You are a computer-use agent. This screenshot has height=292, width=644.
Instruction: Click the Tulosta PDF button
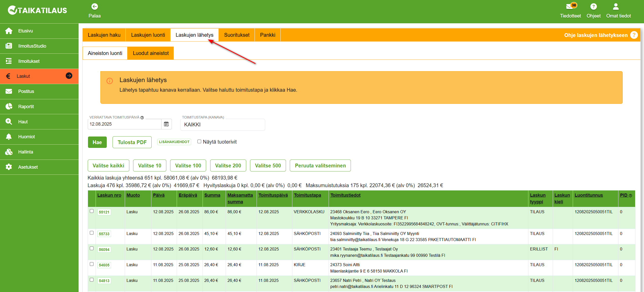pyautogui.click(x=132, y=142)
